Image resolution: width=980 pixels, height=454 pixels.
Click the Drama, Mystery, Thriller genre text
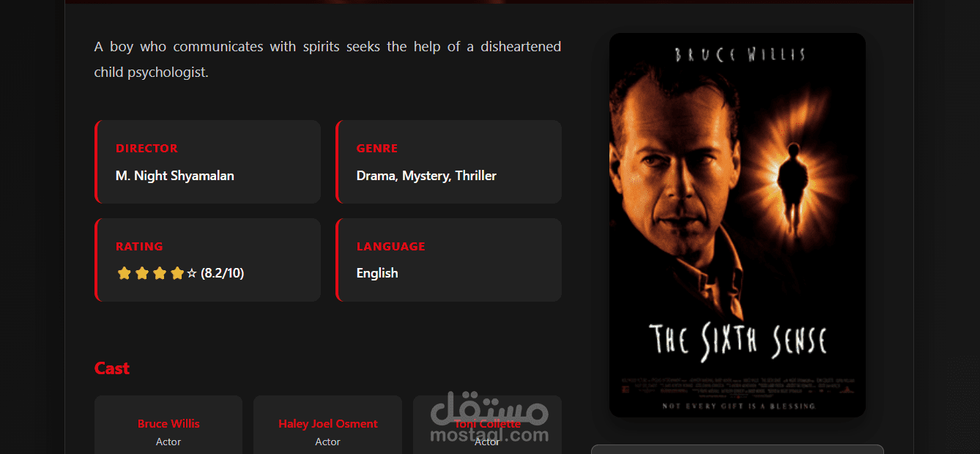[x=426, y=176]
